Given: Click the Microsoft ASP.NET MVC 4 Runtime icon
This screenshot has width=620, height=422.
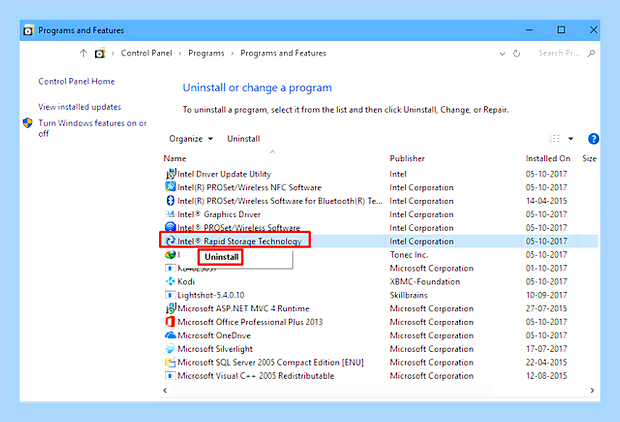Looking at the screenshot, I should [x=170, y=308].
